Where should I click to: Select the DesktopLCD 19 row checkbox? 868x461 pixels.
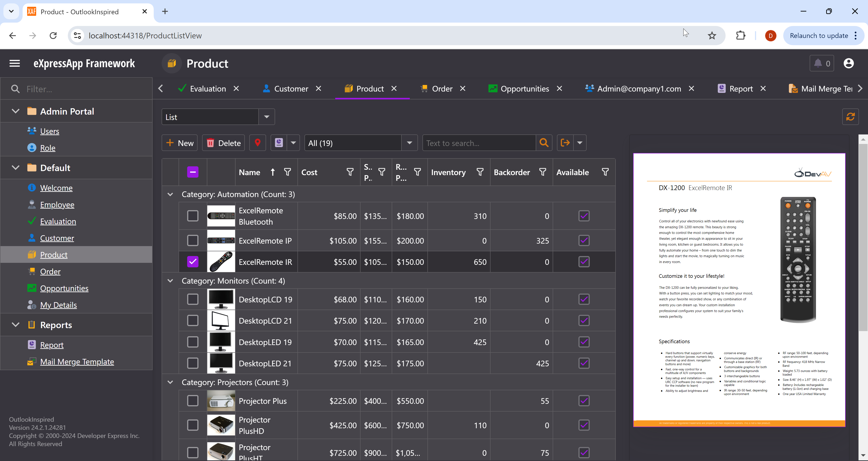[x=193, y=299]
